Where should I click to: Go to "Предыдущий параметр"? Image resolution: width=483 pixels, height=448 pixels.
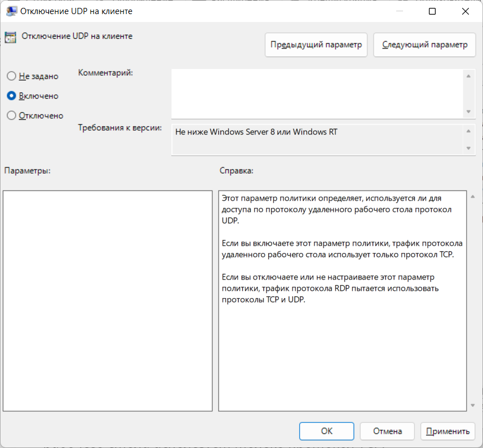pos(316,45)
